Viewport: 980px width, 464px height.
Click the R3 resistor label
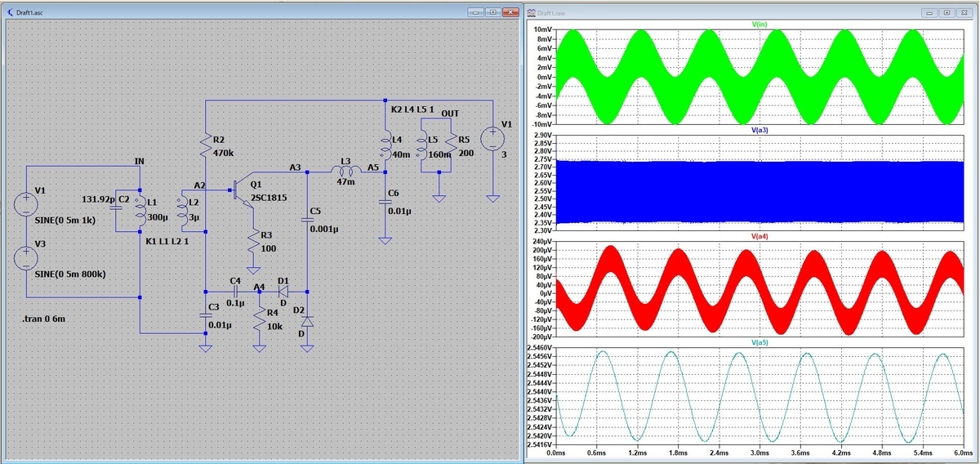pos(266,235)
